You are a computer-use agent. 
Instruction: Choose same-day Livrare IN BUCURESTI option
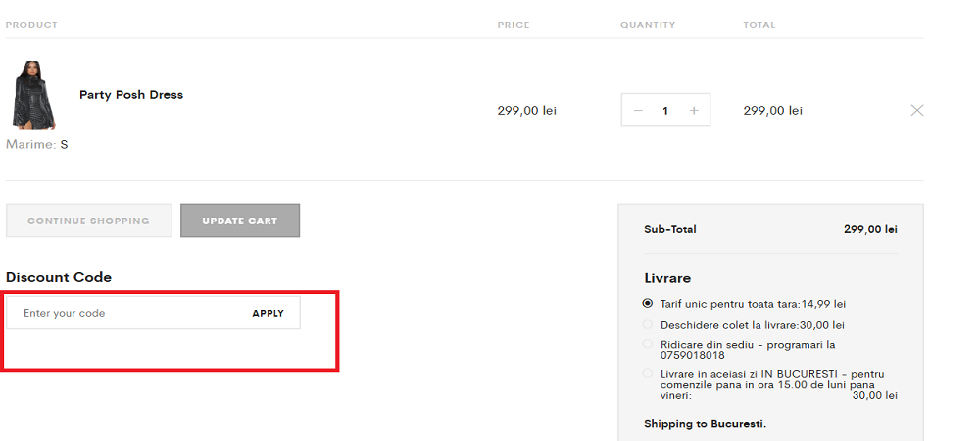click(x=648, y=373)
